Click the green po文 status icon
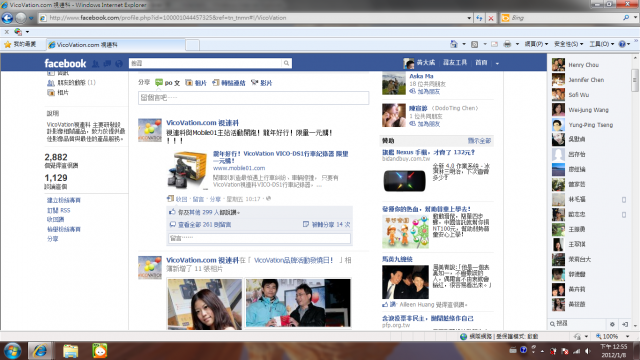Image resolution: width=640 pixels, height=360 pixels. pyautogui.click(x=159, y=82)
